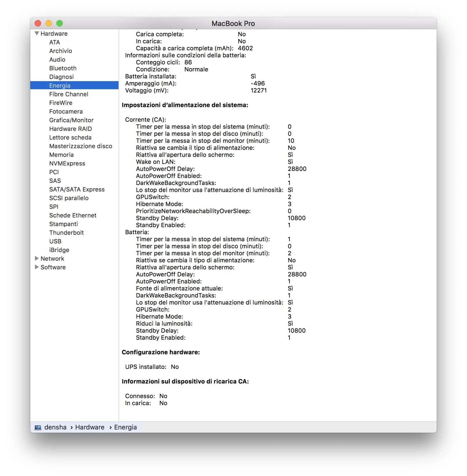Select ATA in the sidebar
The height and width of the screenshot is (476, 467).
[x=55, y=42]
